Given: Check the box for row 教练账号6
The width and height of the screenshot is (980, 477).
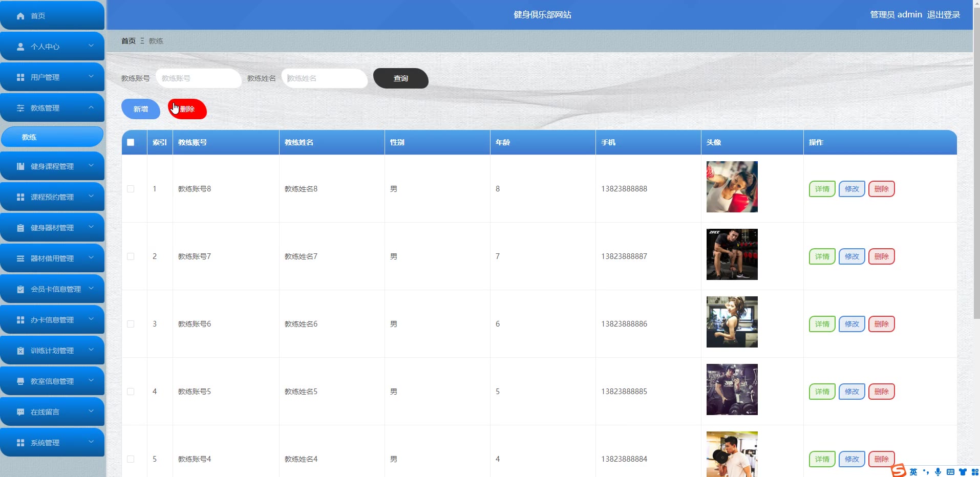Looking at the screenshot, I should coord(131,324).
